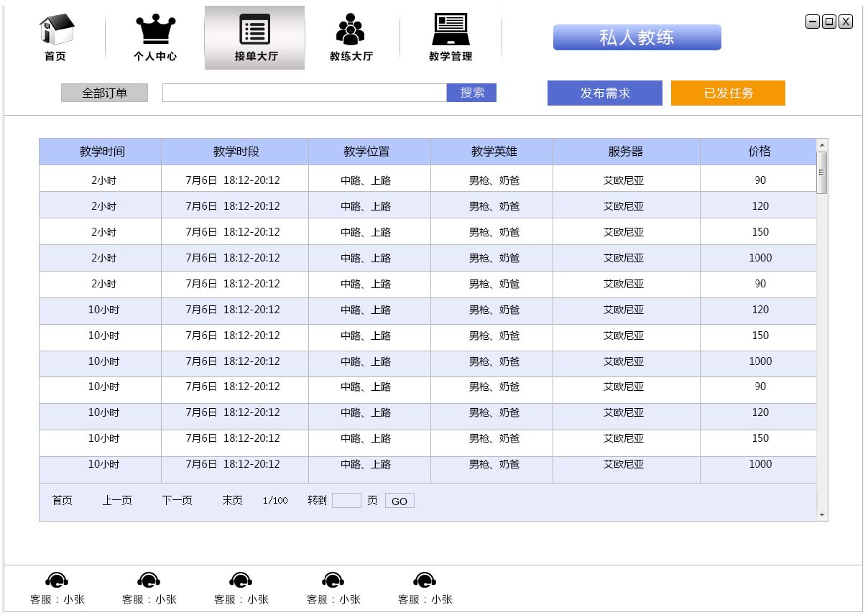Viewport: 868px width, 615px height.
Task: Click the 发布需求 button
Action: (x=604, y=93)
